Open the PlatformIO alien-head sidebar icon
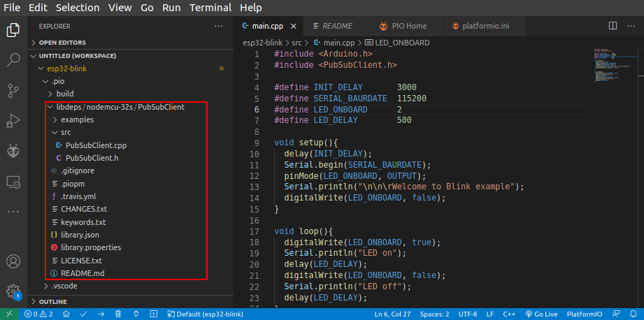The height and width of the screenshot is (320, 644). (13, 152)
